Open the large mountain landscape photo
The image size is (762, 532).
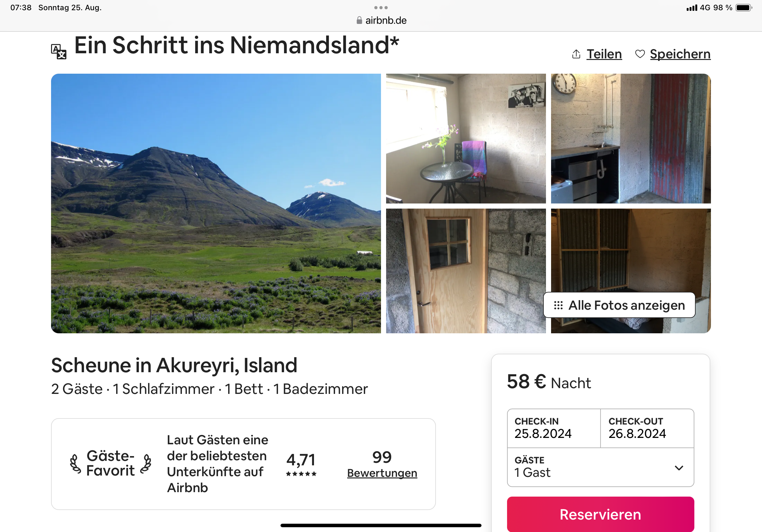click(x=216, y=203)
